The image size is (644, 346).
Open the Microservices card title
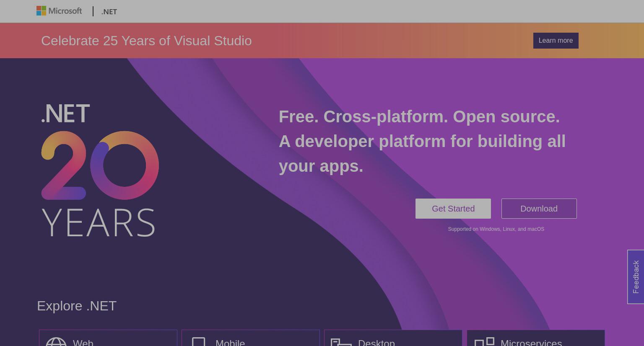pos(531,343)
